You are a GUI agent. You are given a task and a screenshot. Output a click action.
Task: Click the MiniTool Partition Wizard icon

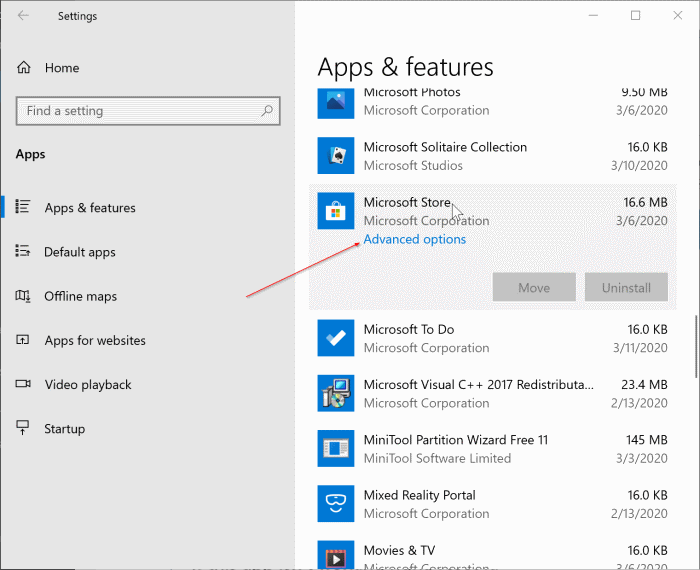(x=336, y=449)
